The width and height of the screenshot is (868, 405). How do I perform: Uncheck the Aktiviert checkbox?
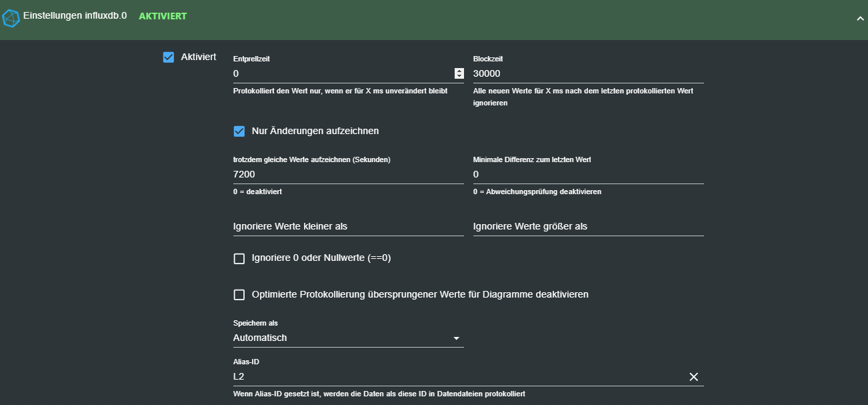click(169, 57)
